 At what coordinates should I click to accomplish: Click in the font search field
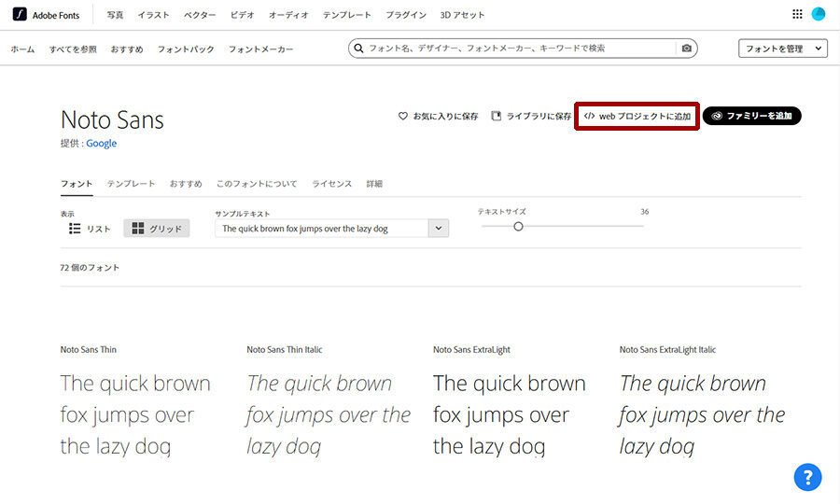point(523,49)
